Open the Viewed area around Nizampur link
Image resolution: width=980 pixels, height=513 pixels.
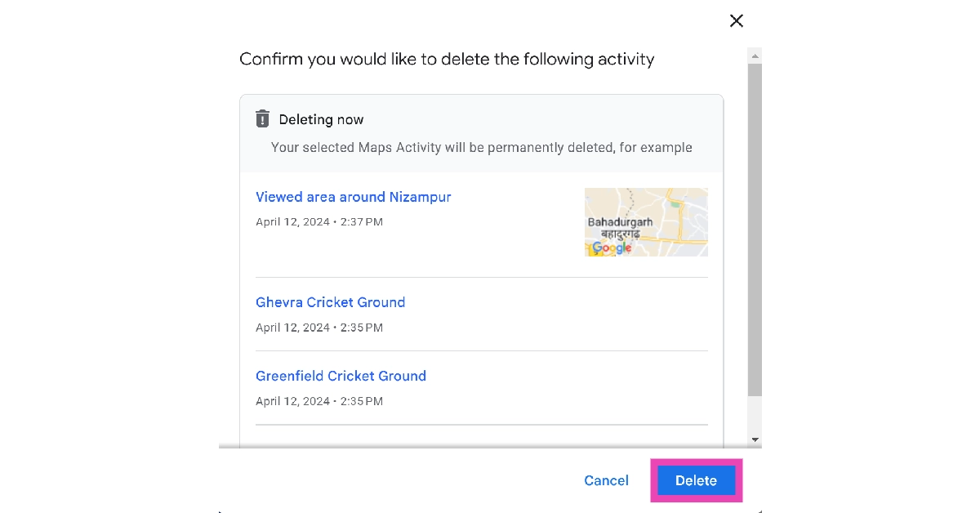coord(353,197)
